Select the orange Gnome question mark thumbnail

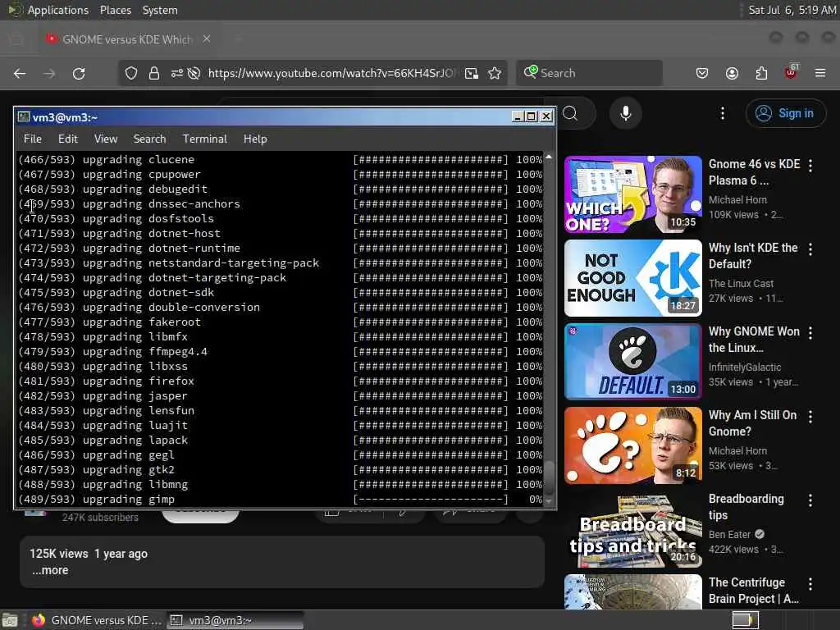633,445
